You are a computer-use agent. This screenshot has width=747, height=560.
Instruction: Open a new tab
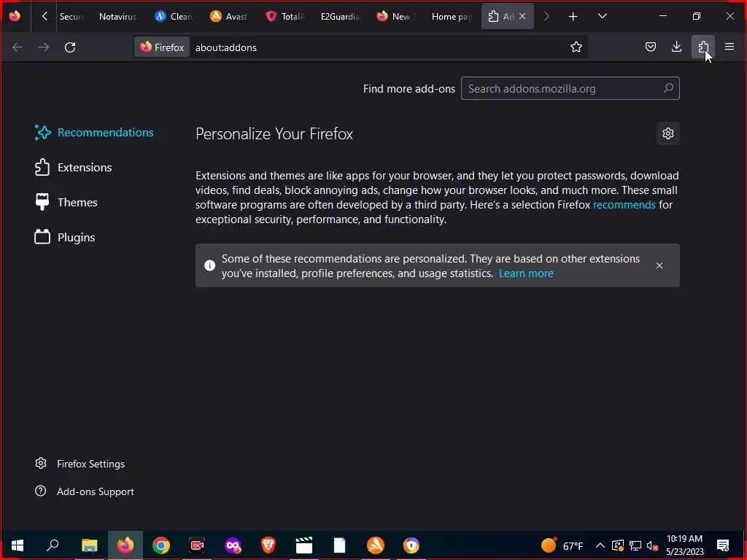coord(573,17)
